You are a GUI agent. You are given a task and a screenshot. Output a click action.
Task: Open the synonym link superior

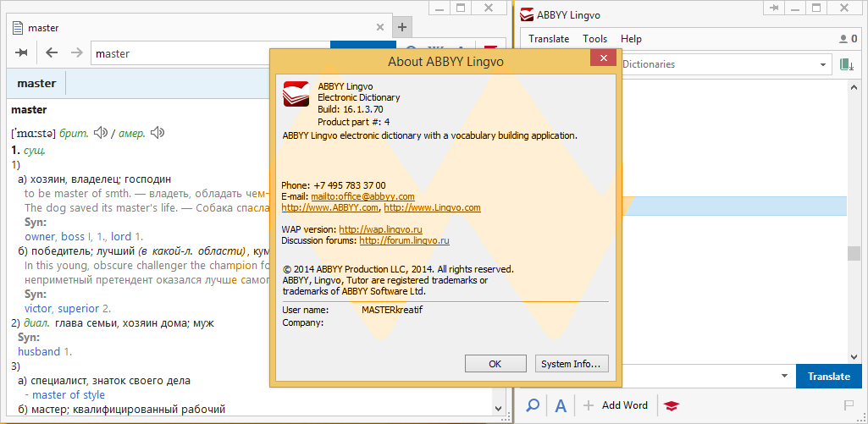click(78, 308)
